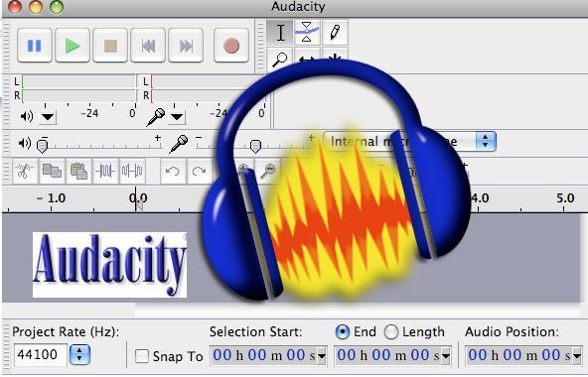Click the Pause button

pos(35,46)
